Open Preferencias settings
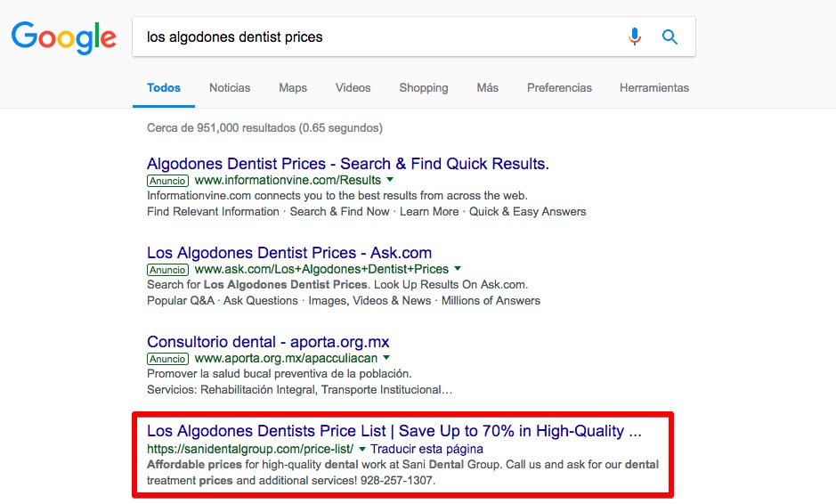836x504 pixels. [559, 88]
